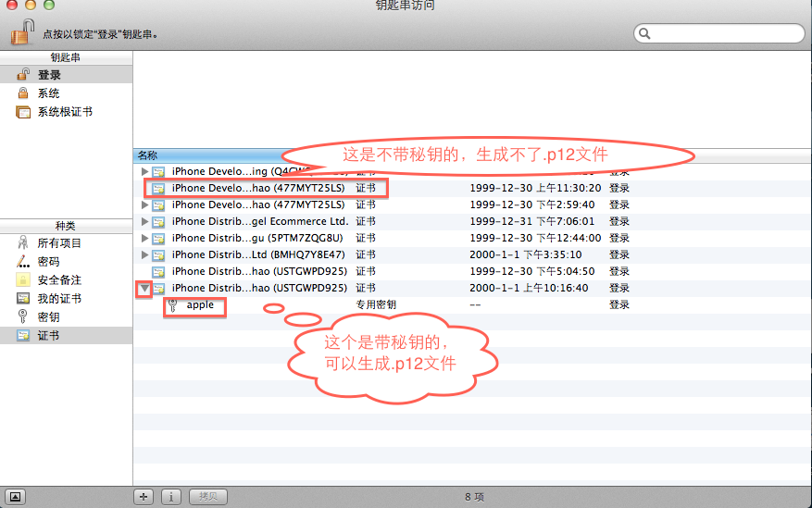Image resolution: width=812 pixels, height=508 pixels.
Task: Open item info with the i button
Action: [x=171, y=497]
